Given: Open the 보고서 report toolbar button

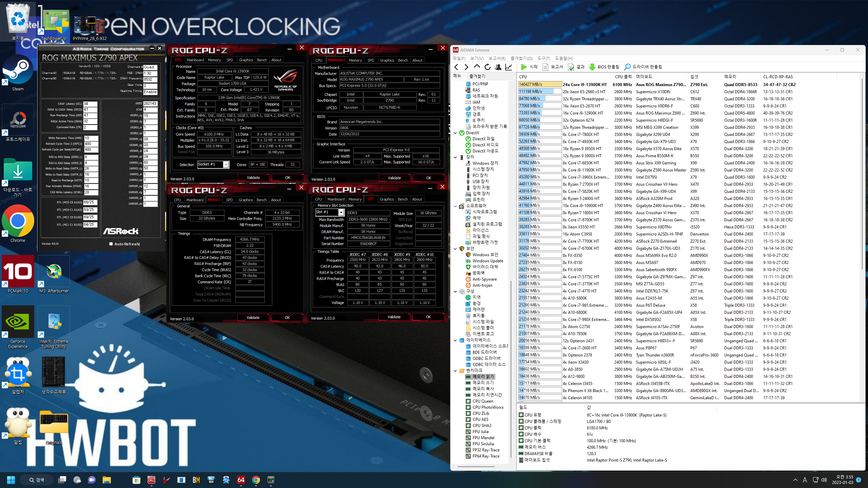Looking at the screenshot, I should tap(553, 67).
